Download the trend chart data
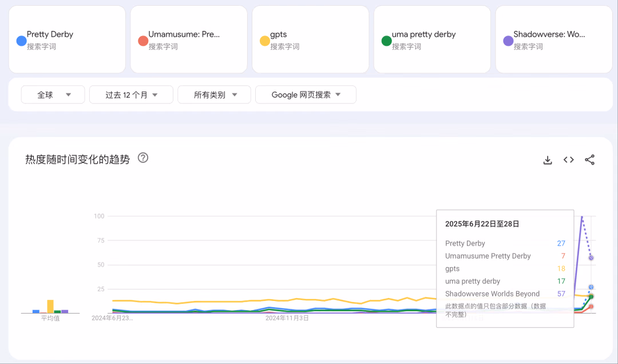This screenshot has width=618, height=364. (x=548, y=160)
